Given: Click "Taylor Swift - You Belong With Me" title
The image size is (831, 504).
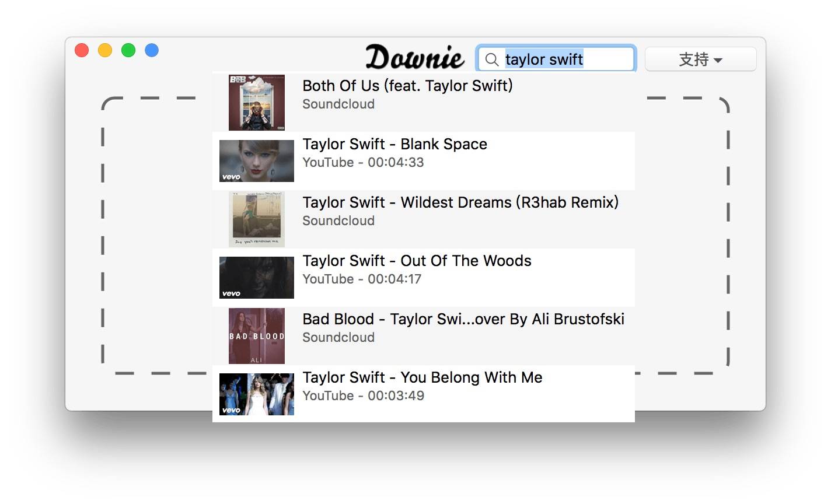Looking at the screenshot, I should tap(423, 377).
